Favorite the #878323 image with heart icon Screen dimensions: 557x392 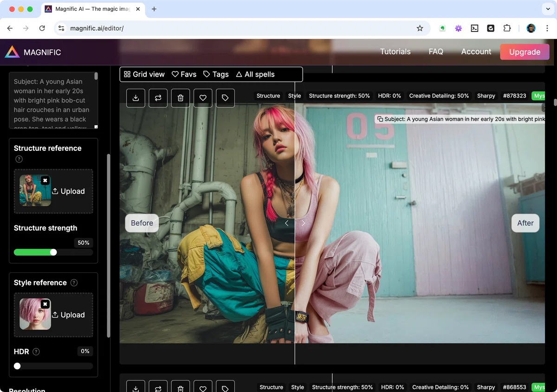coord(203,98)
